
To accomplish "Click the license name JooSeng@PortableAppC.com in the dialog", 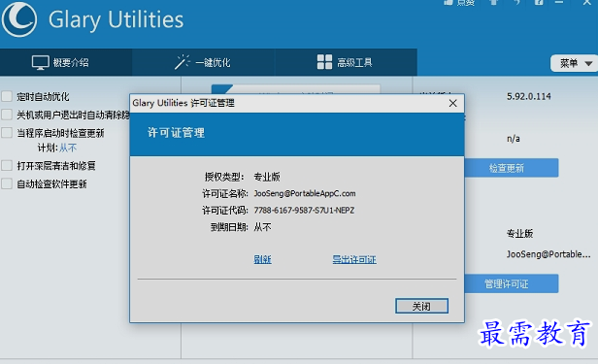I will point(305,193).
